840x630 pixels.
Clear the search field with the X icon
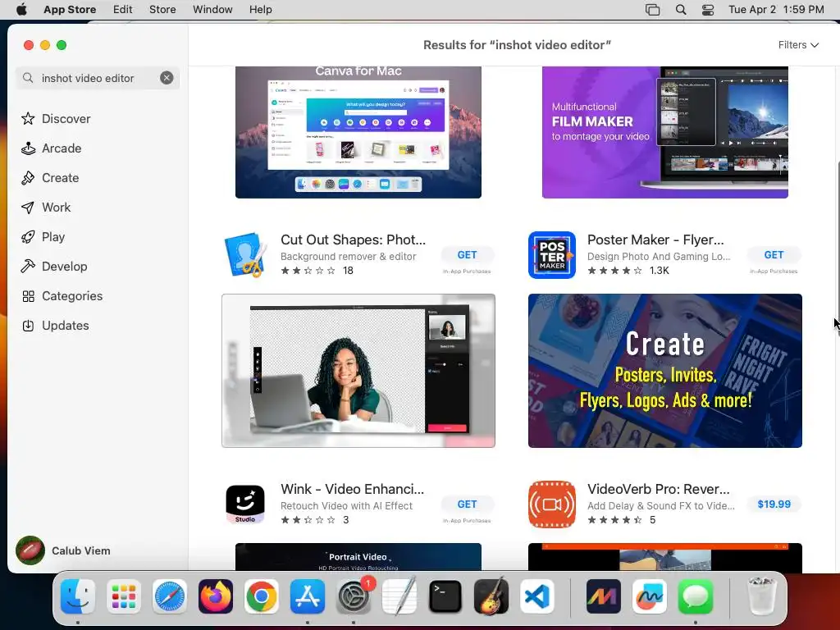167,78
